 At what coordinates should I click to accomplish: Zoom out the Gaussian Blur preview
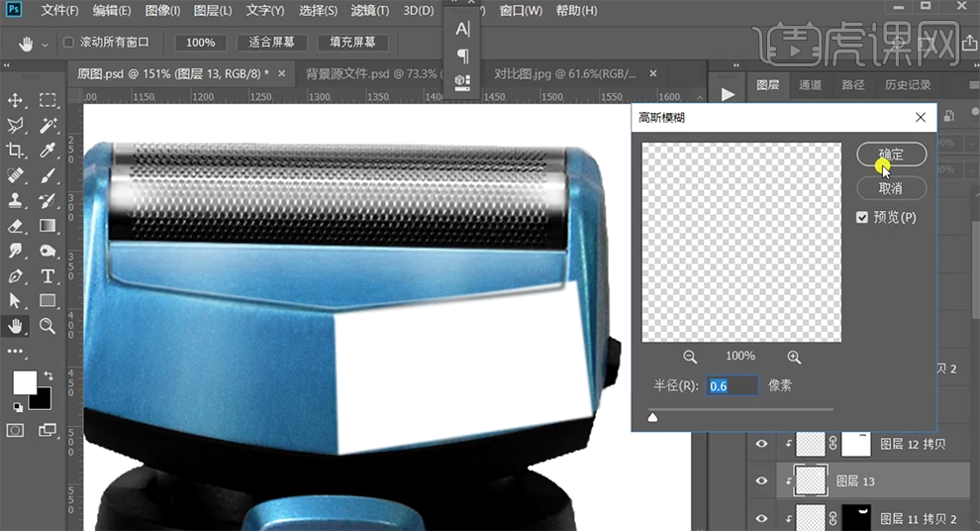690,357
